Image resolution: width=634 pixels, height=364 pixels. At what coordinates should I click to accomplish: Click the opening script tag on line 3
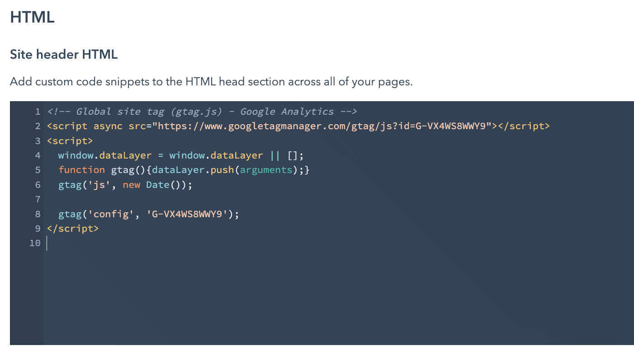(69, 141)
